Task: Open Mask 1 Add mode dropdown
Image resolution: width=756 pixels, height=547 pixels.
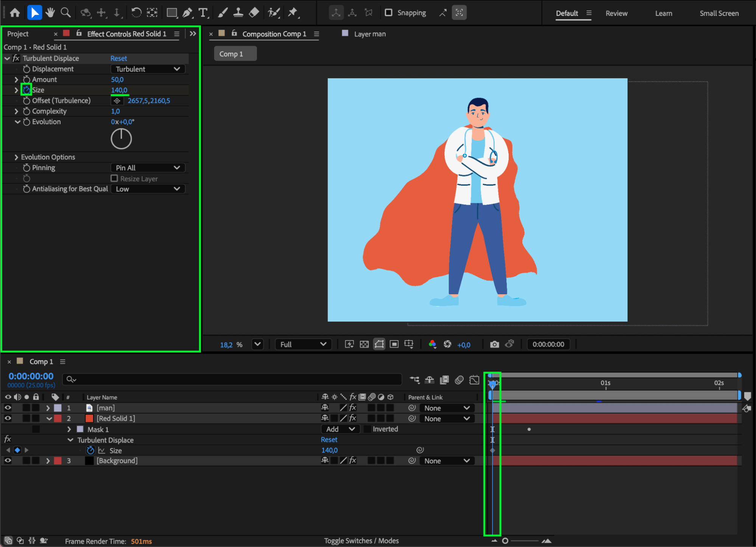Action: 340,429
